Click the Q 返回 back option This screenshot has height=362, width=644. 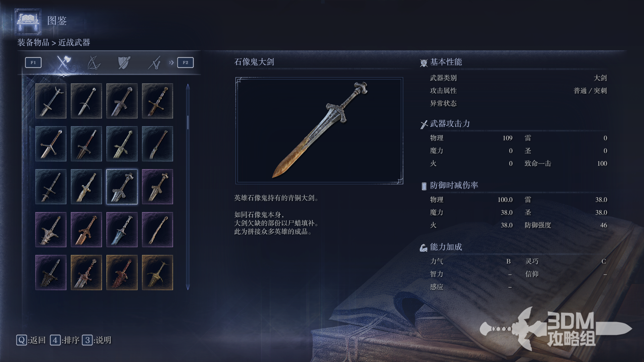pos(31,340)
